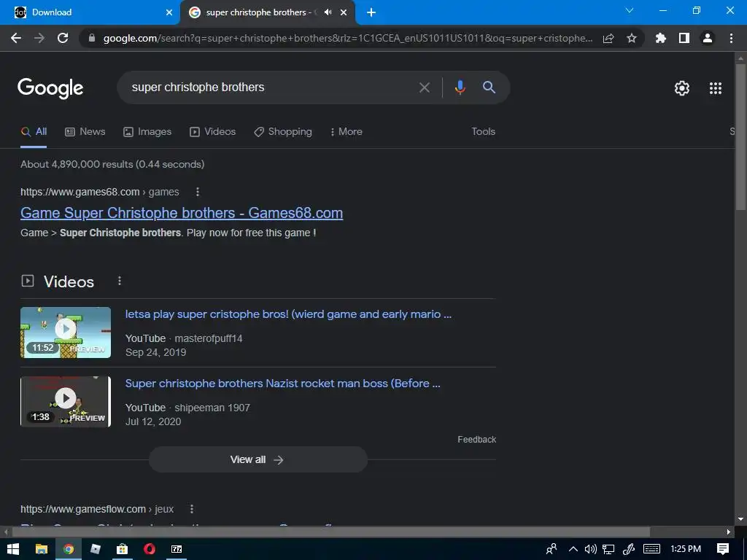This screenshot has width=747, height=560.
Task: Open the Windows Start menu
Action: 13,549
